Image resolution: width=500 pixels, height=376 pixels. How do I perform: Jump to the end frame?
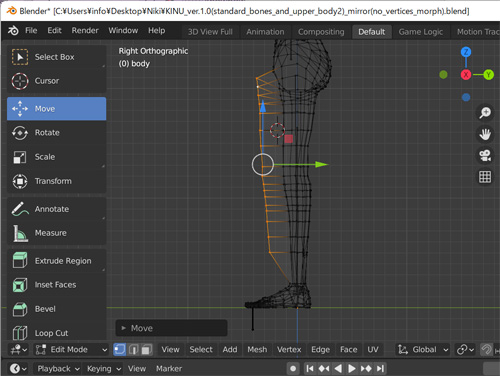pyautogui.click(x=380, y=369)
